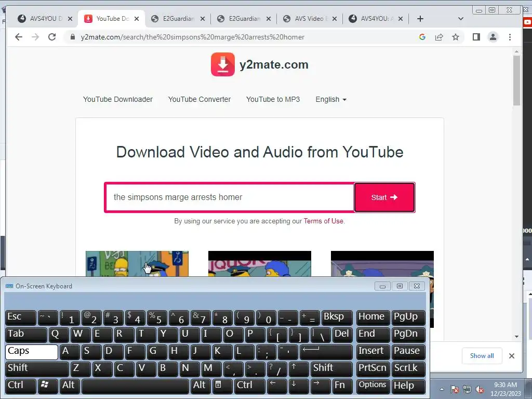Toggle Fn key on on-screen keyboard
The image size is (532, 399).
(x=342, y=386)
